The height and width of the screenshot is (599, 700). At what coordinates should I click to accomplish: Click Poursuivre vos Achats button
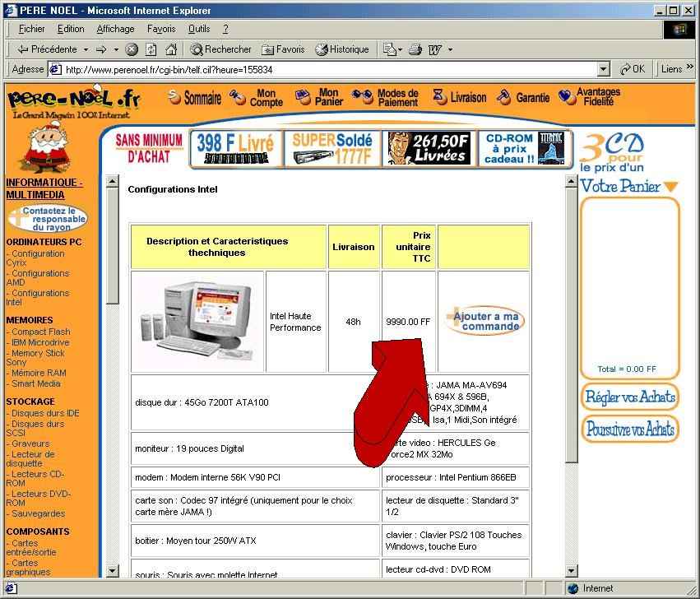[630, 429]
